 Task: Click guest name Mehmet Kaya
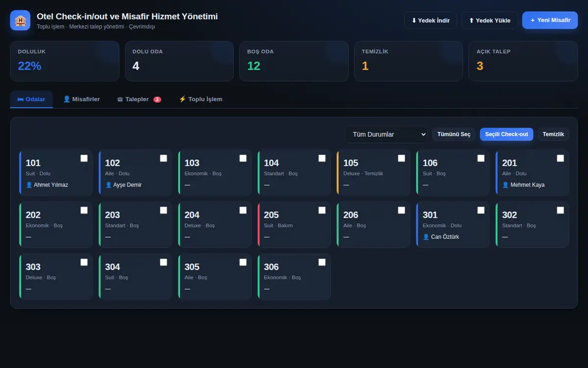(527, 185)
